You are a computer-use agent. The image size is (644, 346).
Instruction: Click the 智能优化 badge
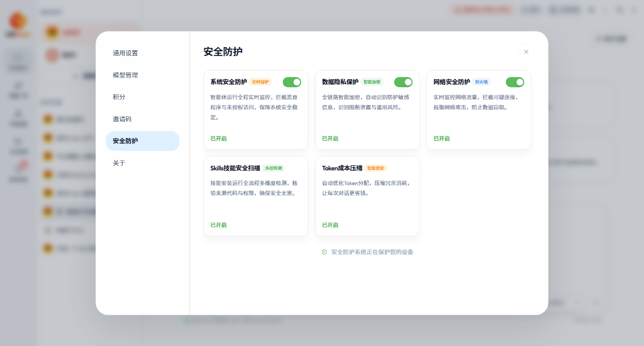click(x=376, y=168)
